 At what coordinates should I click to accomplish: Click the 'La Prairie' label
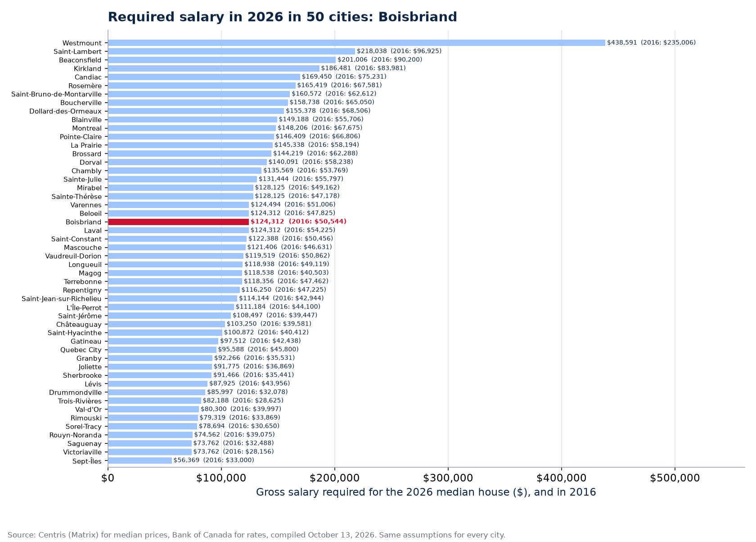pyautogui.click(x=86, y=145)
